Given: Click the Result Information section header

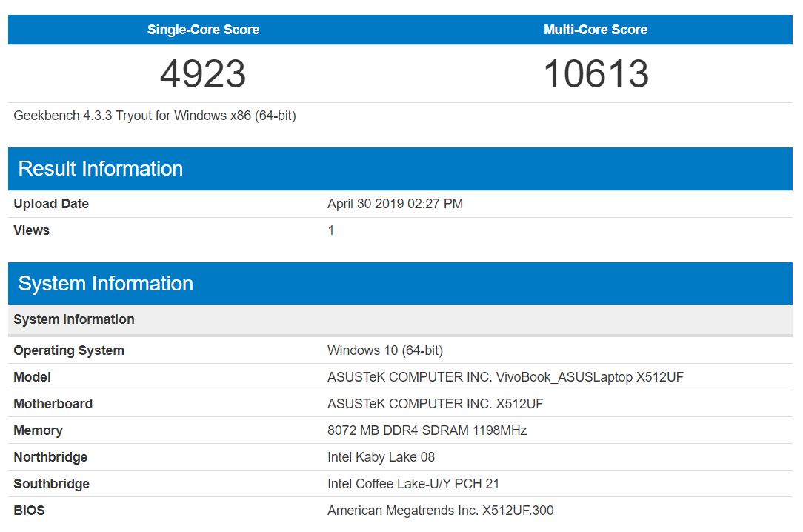Looking at the screenshot, I should 101,169.
